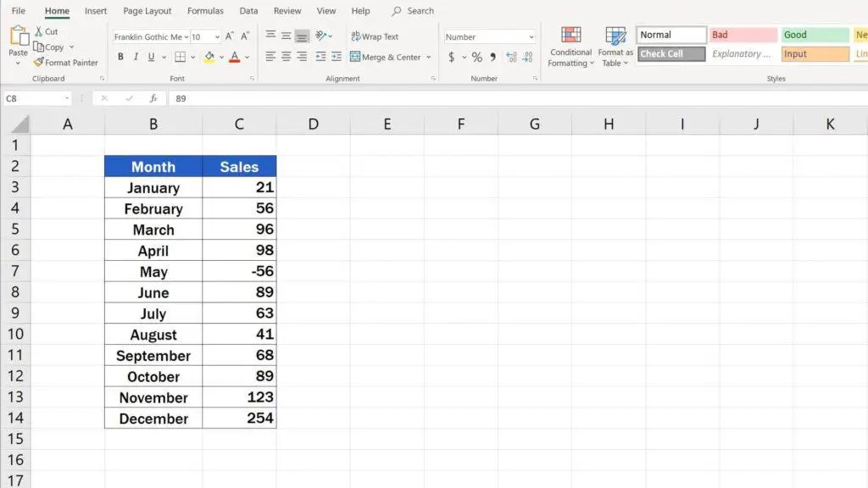The image size is (868, 488).
Task: Apply the Percent Style format
Action: 476,57
